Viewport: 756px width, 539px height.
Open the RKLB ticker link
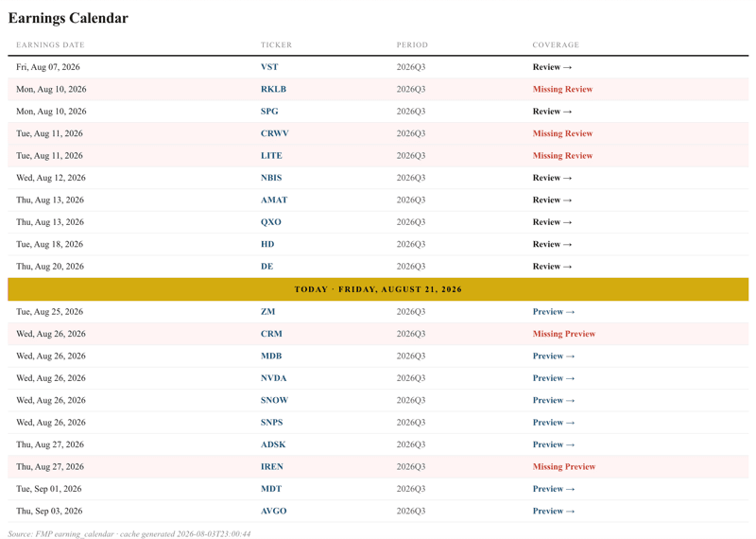point(273,89)
